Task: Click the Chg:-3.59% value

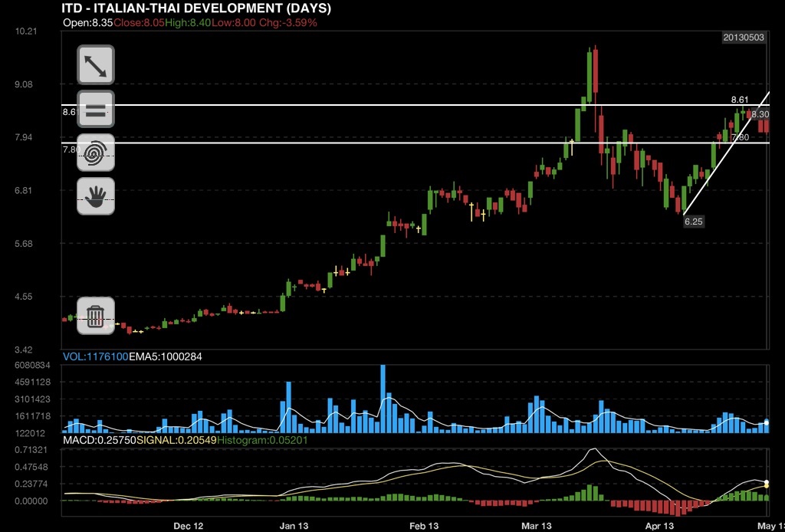Action: (287, 22)
